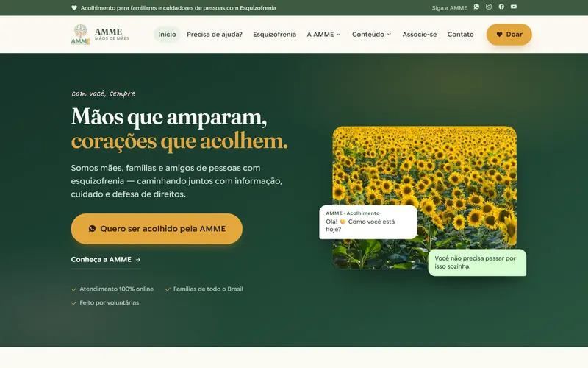Viewport: 588px width, 368px height.
Task: Click 'Atendimento 100% online' text
Action: point(117,289)
